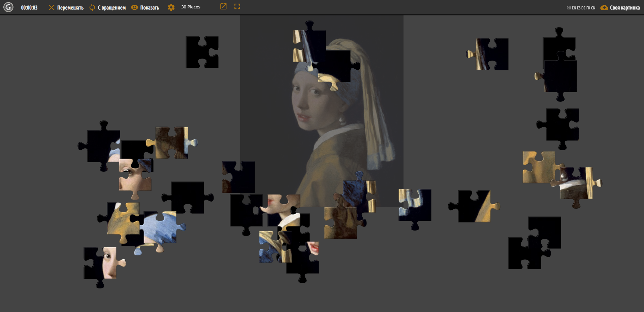Switch language to FR

coord(588,8)
